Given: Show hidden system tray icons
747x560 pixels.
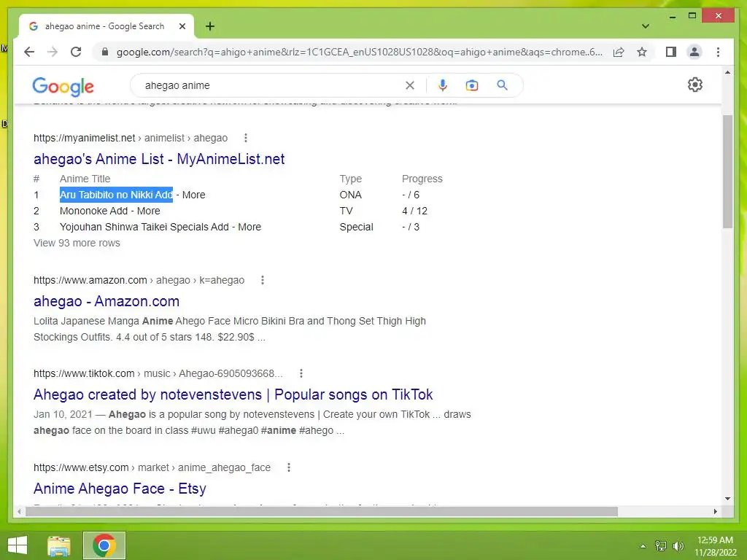Looking at the screenshot, I should tap(643, 546).
